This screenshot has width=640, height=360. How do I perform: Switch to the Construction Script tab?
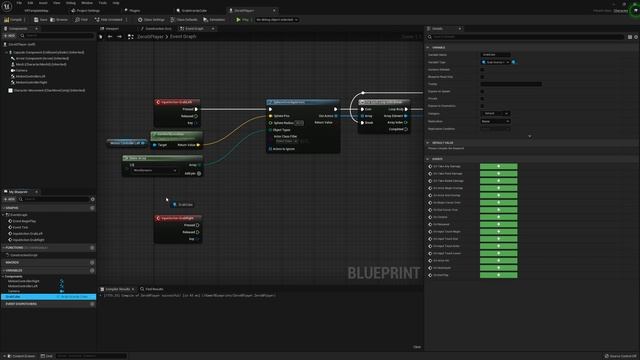click(x=156, y=29)
